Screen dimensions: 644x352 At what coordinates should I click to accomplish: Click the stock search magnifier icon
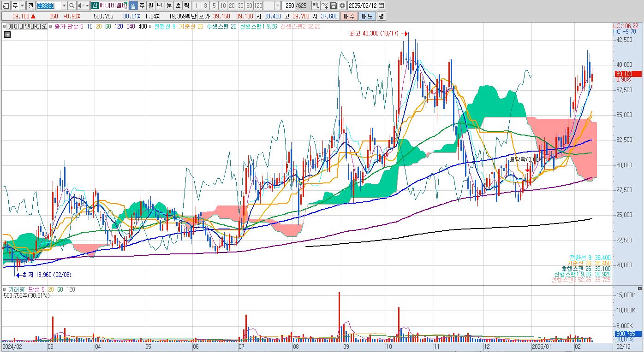72,6
